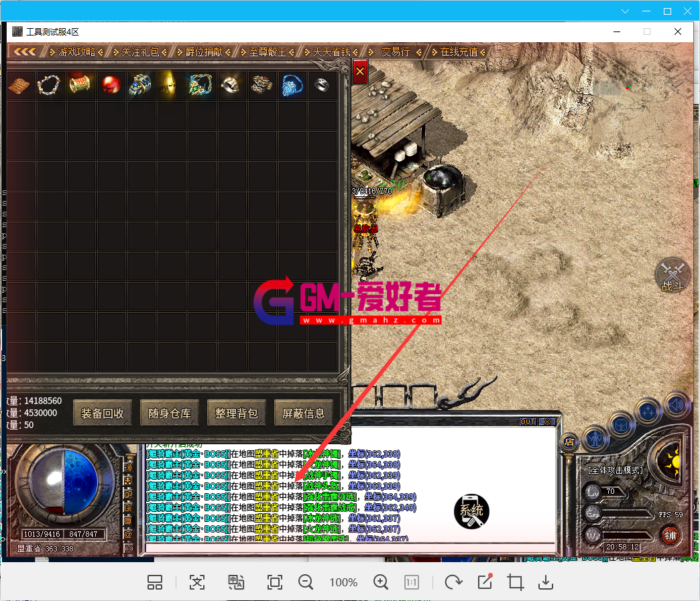Open the character equipment round button

point(595,439)
